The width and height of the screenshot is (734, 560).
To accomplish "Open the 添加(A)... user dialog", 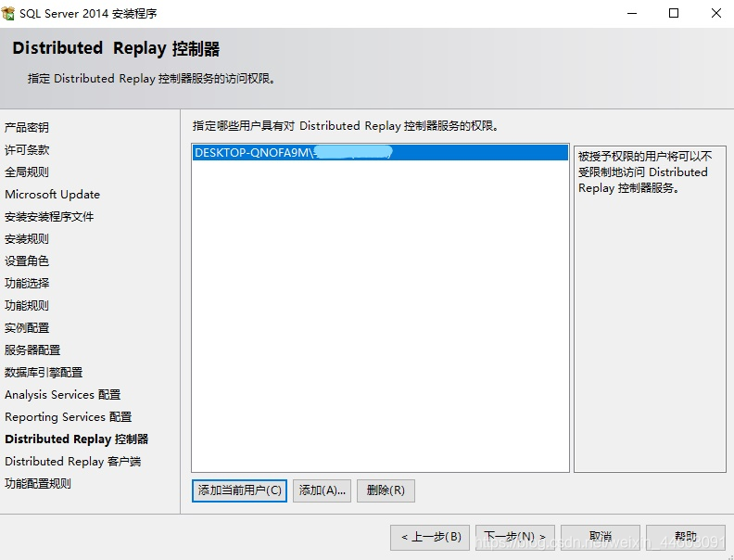I will (x=323, y=490).
